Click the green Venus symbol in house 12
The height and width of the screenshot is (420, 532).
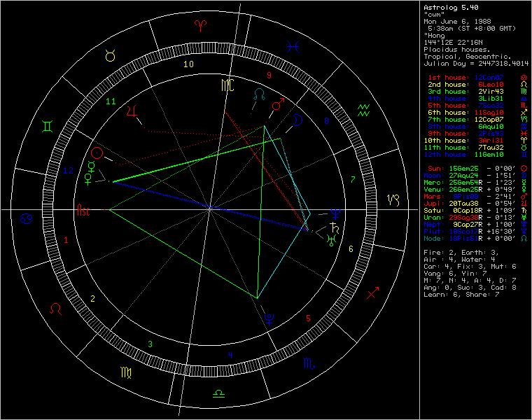88,178
